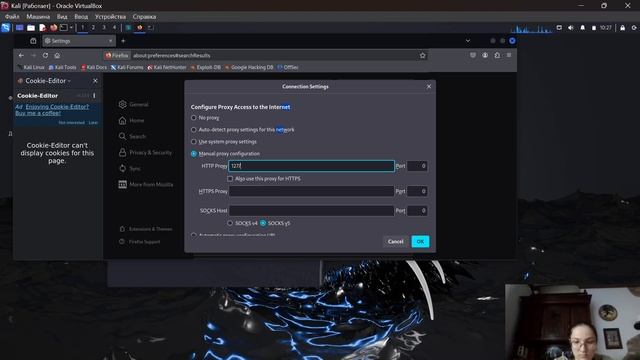Focus the HTTPS Proxy address field

311,191
